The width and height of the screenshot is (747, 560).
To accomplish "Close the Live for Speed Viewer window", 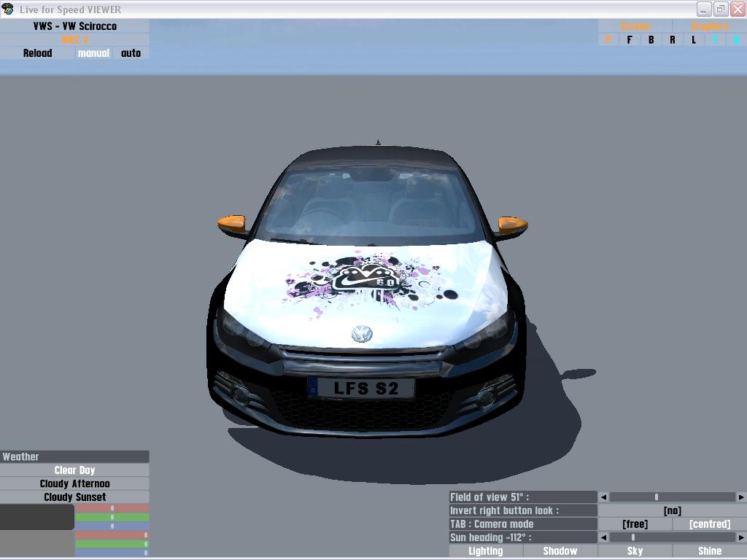I will pyautogui.click(x=738, y=9).
